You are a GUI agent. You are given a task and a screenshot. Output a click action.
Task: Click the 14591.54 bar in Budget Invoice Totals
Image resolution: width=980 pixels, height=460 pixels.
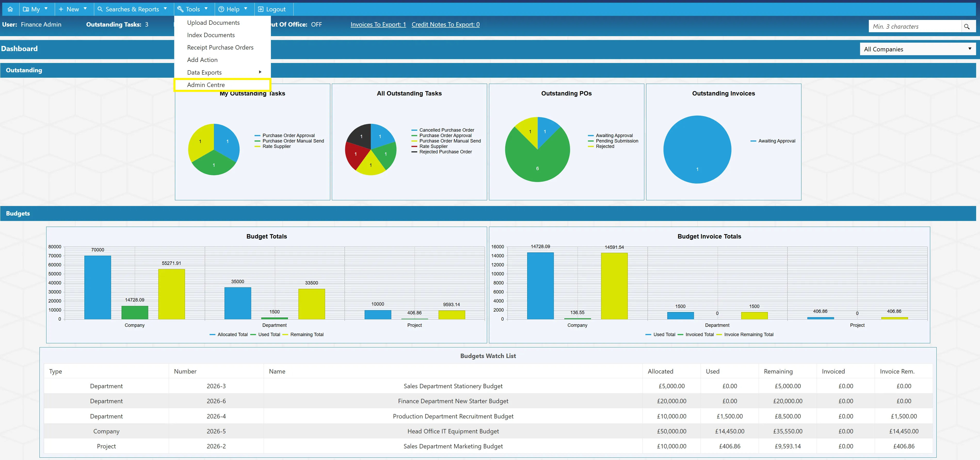click(614, 286)
